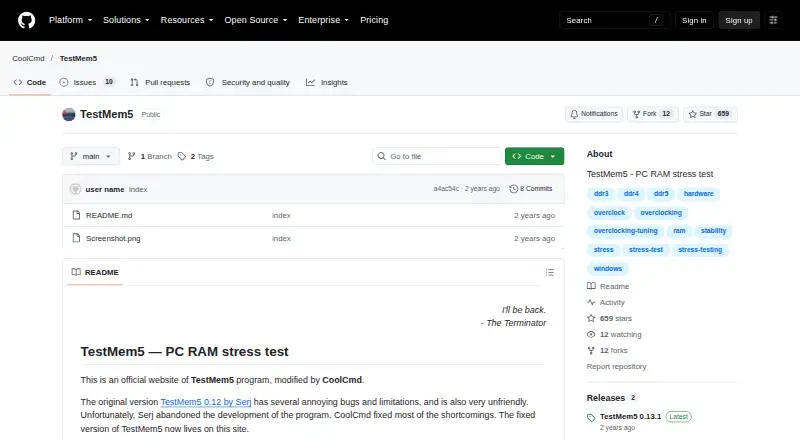Screen dimensions: 800x440
Task: Switch to the Code tab
Action: (30, 82)
